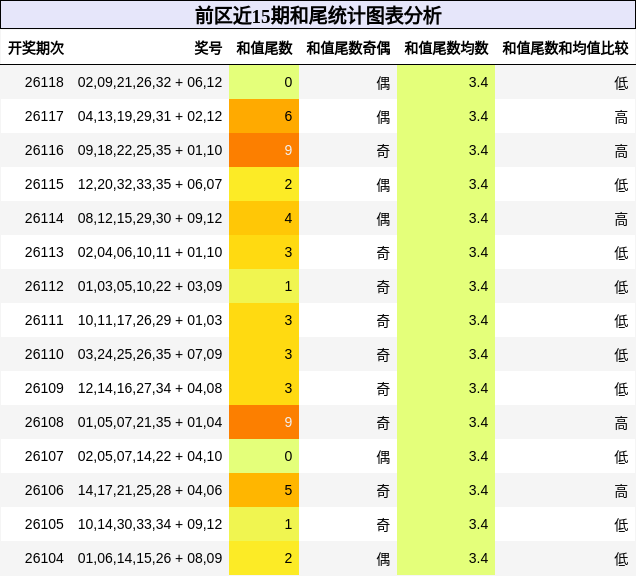Click tail value 2 in row 26104

point(264,559)
